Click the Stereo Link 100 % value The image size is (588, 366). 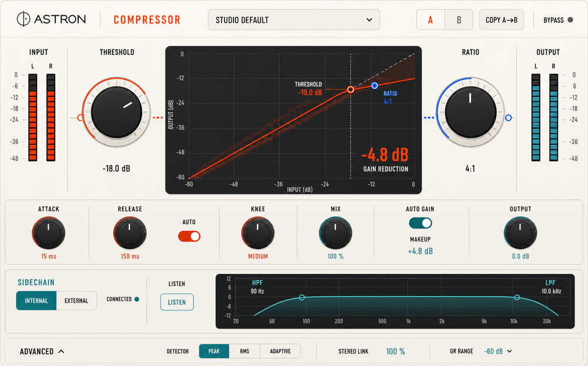396,351
